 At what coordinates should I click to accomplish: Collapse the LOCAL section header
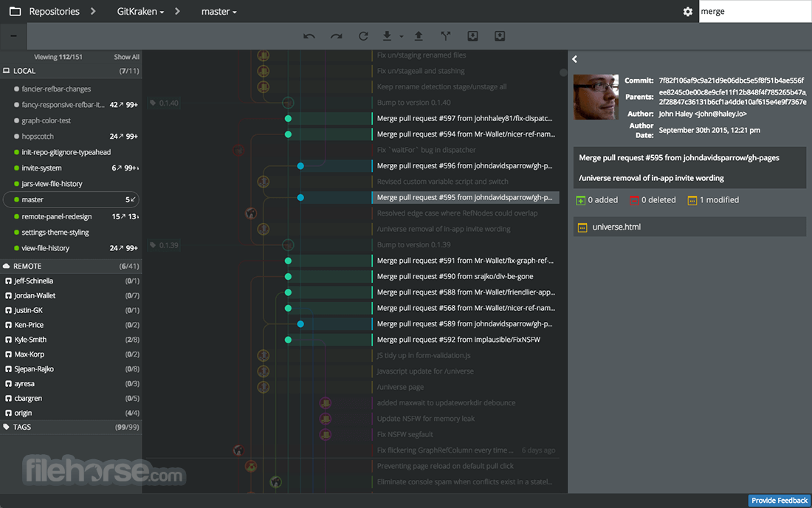[x=71, y=71]
